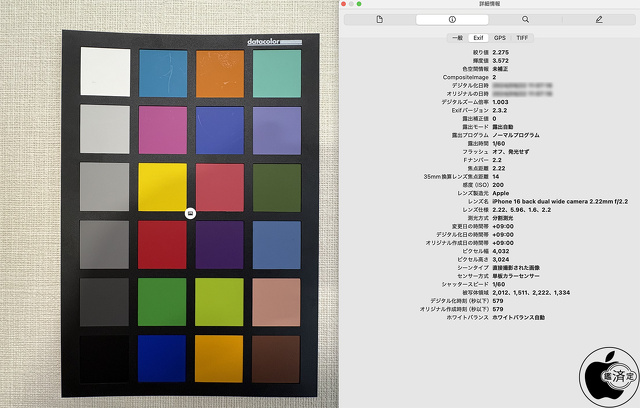Click the white swatch on the color chart
The height and width of the screenshot is (408, 640).
[x=103, y=73]
